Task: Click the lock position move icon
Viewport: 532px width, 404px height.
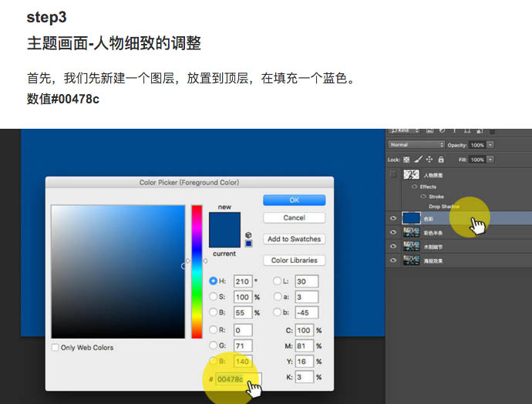Action: tap(429, 159)
